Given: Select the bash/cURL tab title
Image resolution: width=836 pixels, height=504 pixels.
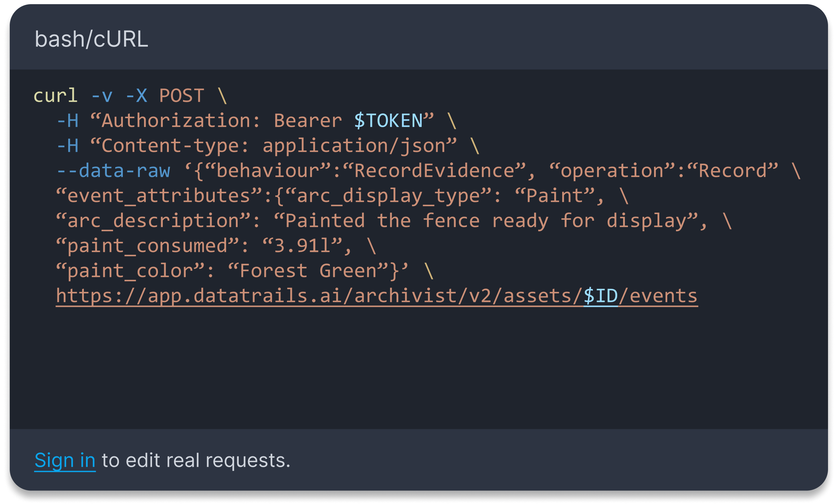Looking at the screenshot, I should (91, 39).
